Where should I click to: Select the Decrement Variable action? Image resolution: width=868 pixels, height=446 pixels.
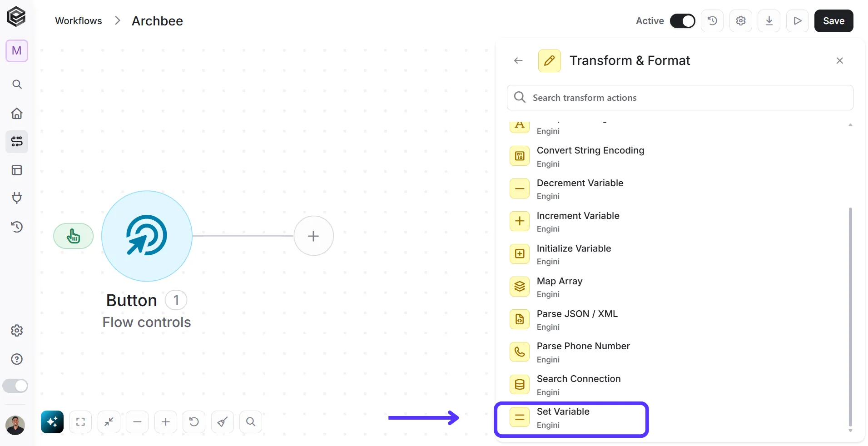coord(677,189)
